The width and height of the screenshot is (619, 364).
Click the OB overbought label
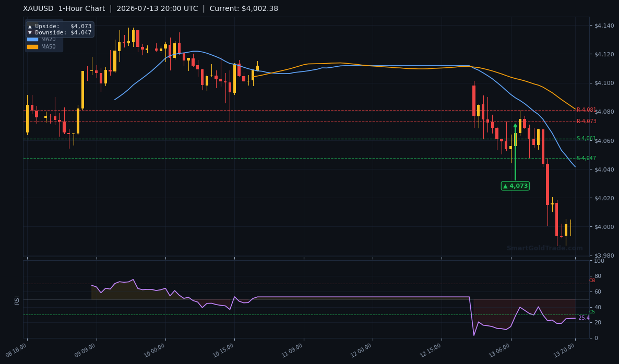click(x=592, y=281)
